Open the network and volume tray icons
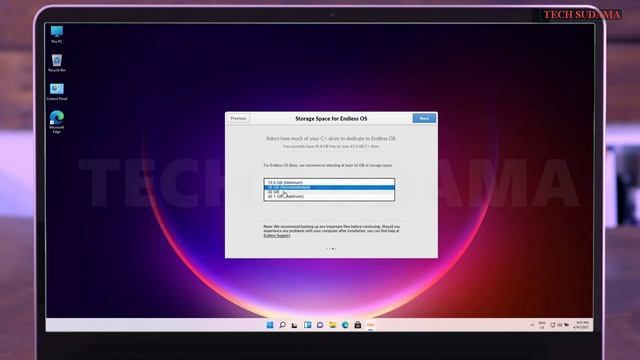This screenshot has height=360, width=640. [x=559, y=325]
